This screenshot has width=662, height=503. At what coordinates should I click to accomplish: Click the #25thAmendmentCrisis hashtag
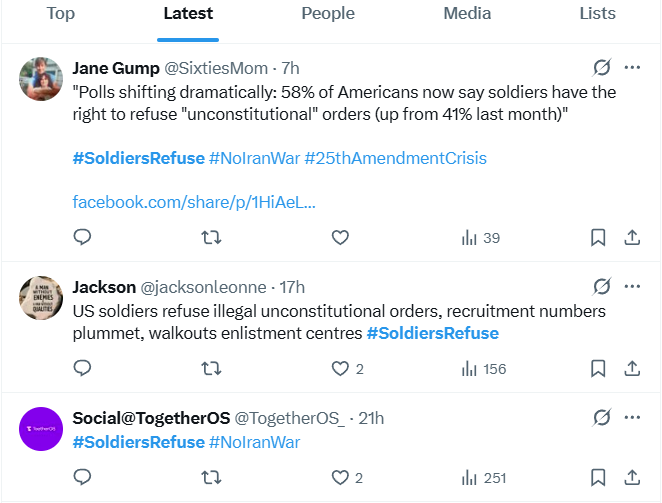coord(395,158)
